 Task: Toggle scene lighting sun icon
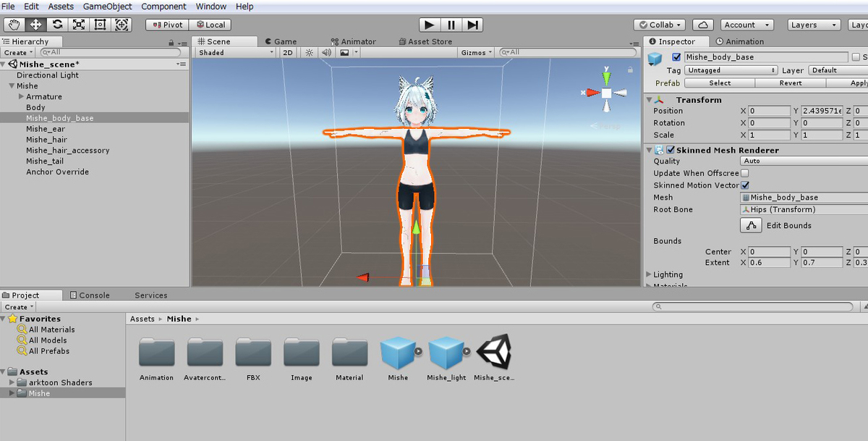pyautogui.click(x=310, y=52)
